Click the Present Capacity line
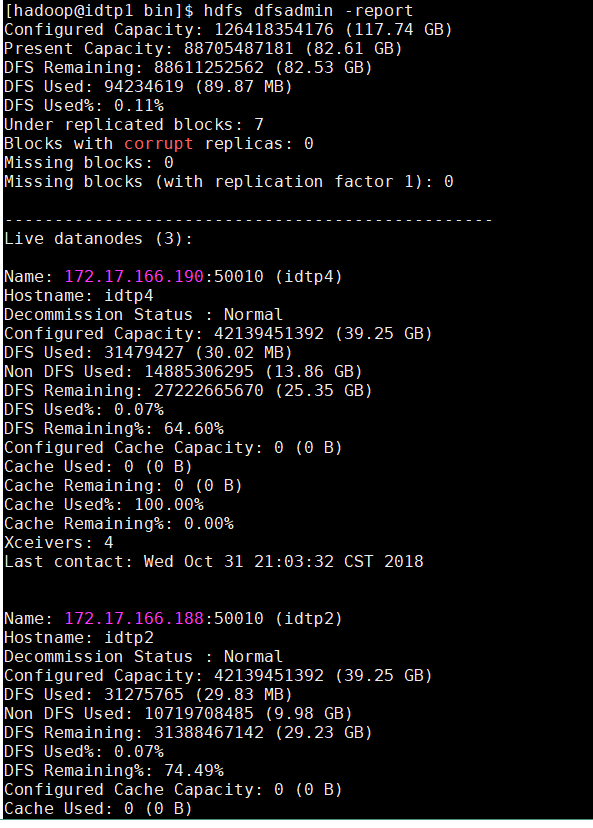593x828 pixels. [x=203, y=49]
